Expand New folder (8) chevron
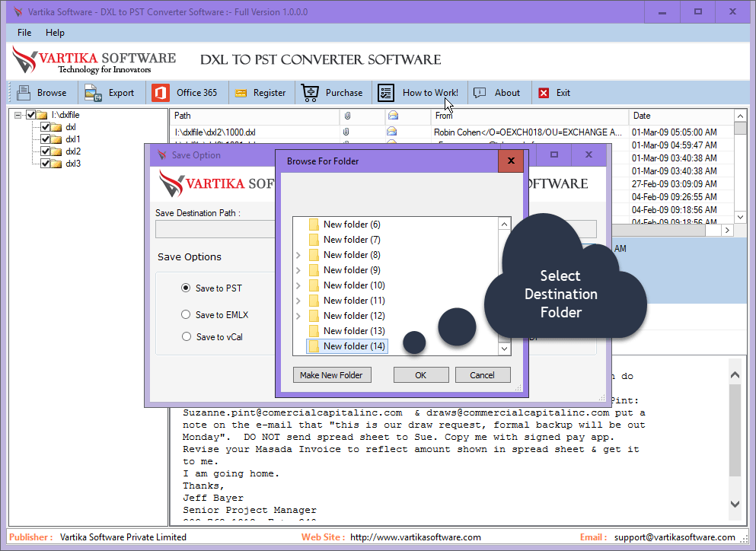 point(298,255)
